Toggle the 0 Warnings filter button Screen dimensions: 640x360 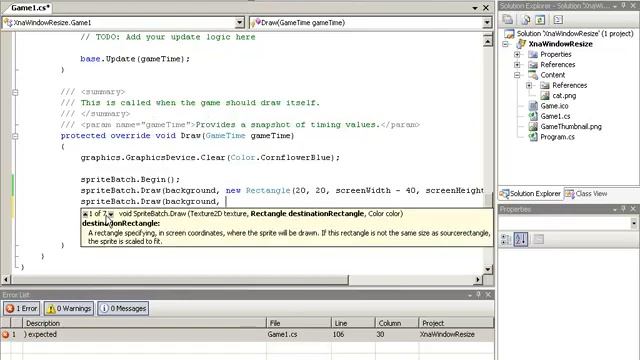(x=69, y=309)
